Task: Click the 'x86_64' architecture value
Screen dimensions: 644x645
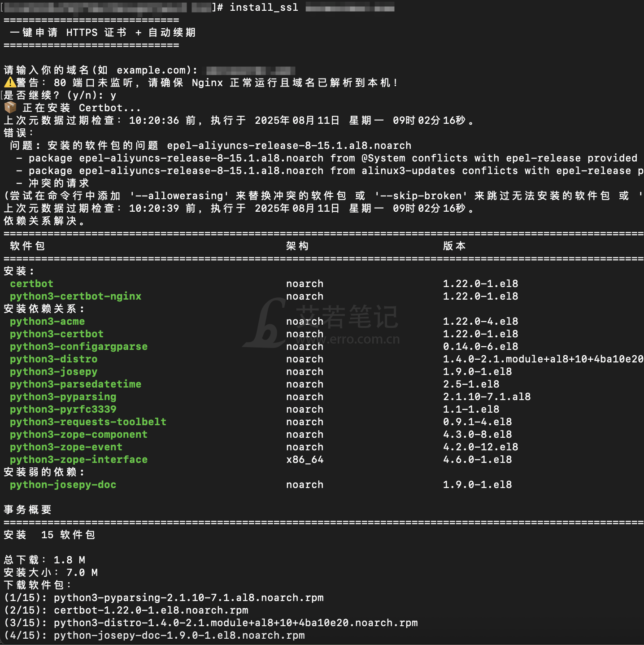Action: click(305, 459)
